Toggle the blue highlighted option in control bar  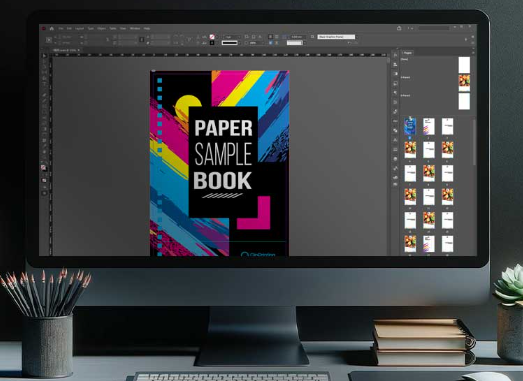pyautogui.click(x=271, y=43)
